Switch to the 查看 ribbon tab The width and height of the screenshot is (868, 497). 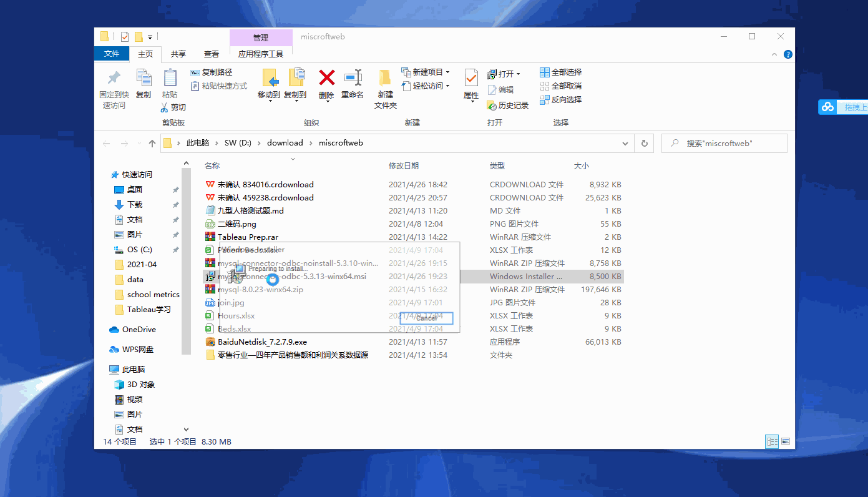click(x=212, y=54)
